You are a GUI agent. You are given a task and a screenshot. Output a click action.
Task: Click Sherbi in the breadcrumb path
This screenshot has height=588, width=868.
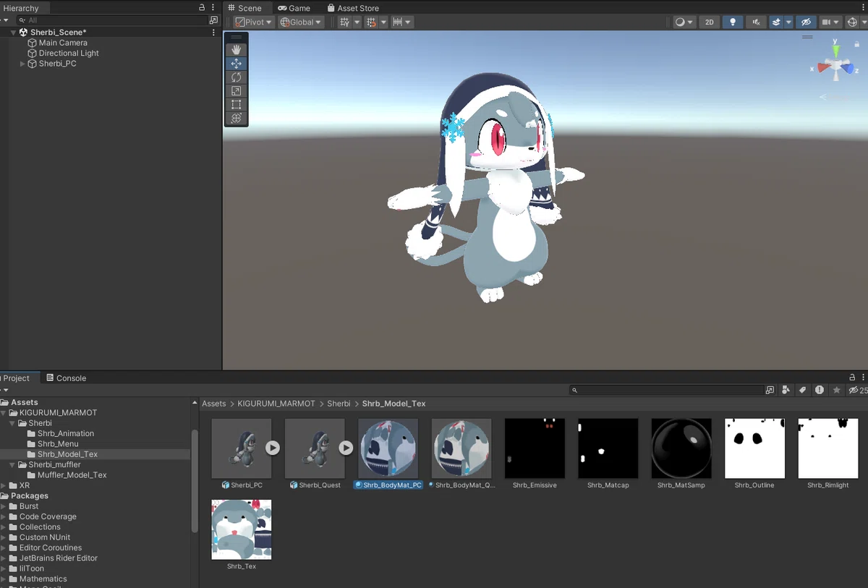click(x=339, y=404)
